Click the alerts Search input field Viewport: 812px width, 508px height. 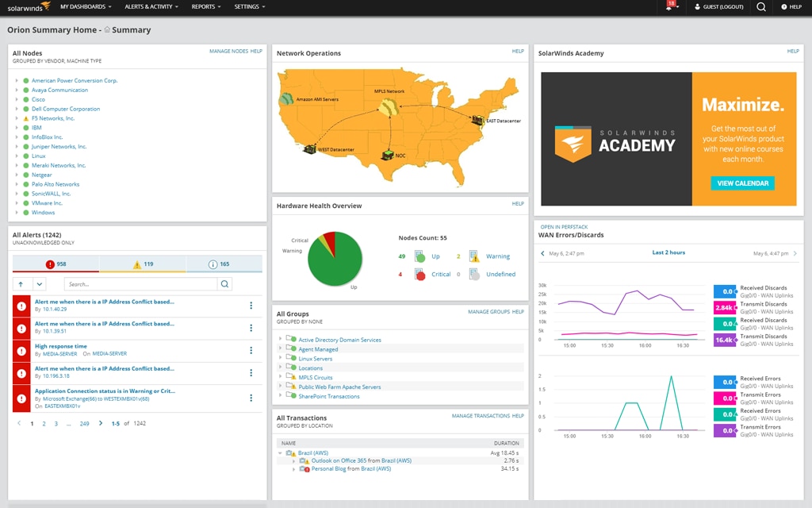coord(141,284)
